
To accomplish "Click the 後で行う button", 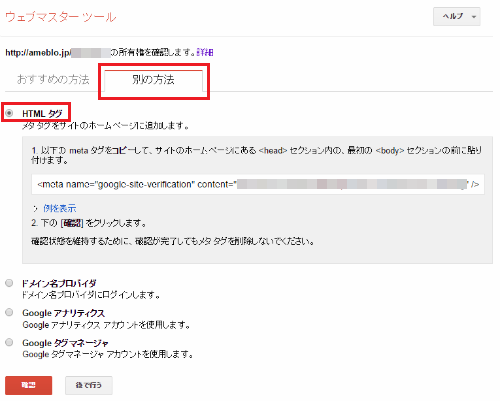I will coord(89,385).
